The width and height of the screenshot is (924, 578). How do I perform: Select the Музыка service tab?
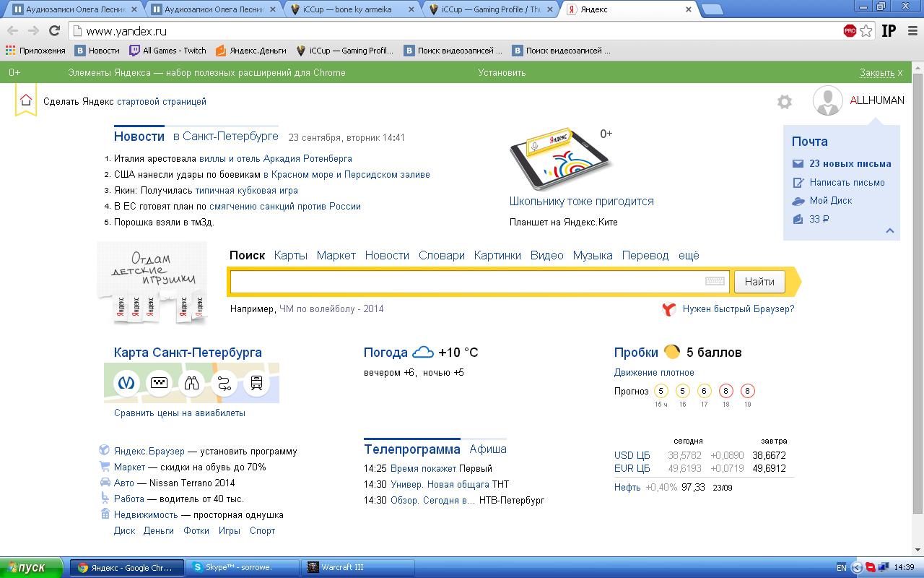pos(593,255)
